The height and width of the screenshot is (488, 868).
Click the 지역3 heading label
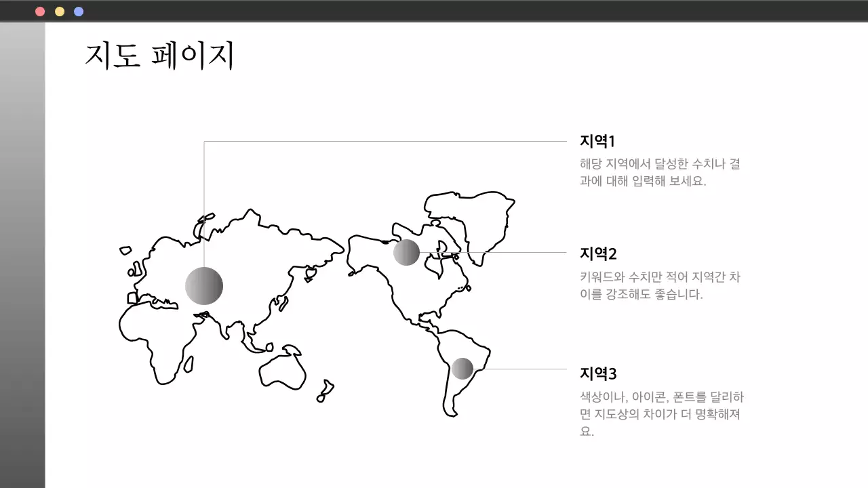[x=597, y=373]
